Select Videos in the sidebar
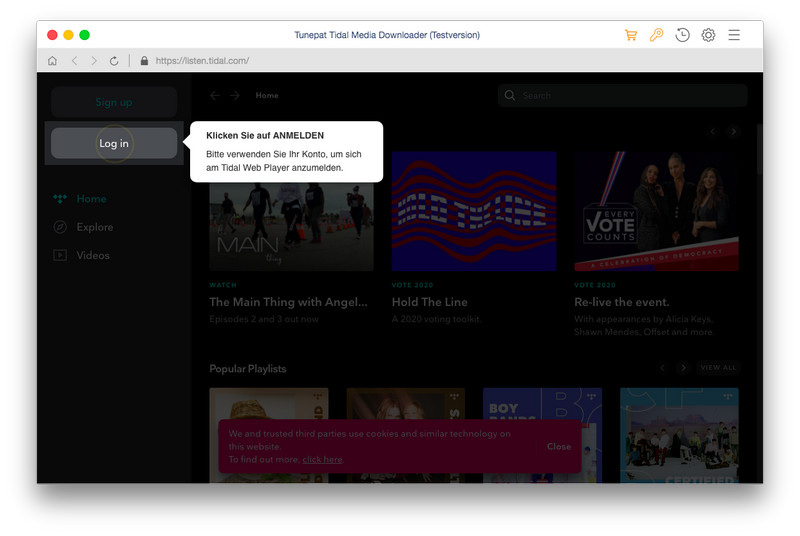 coord(93,255)
